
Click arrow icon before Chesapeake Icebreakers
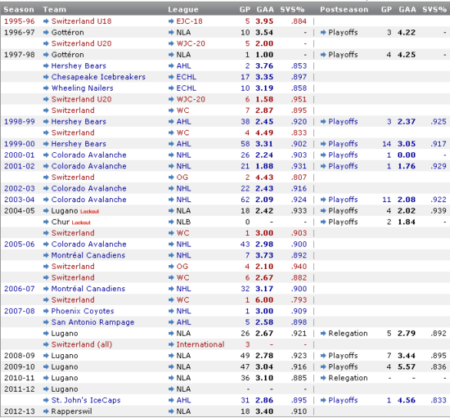(x=46, y=77)
